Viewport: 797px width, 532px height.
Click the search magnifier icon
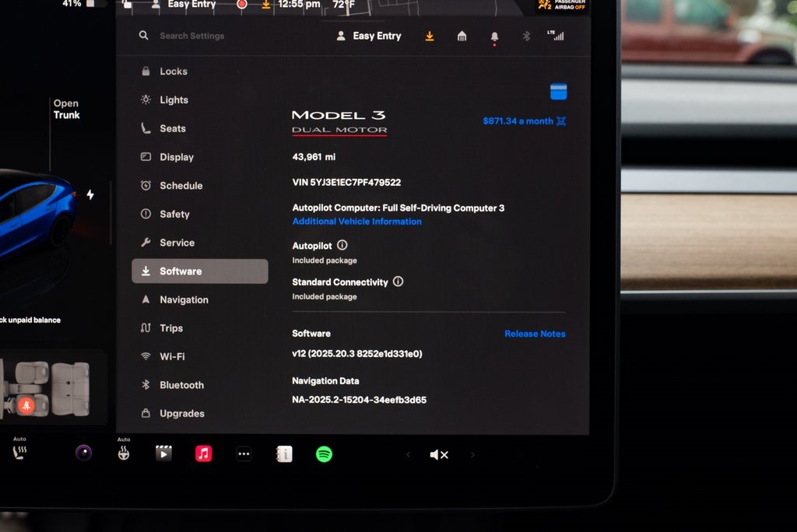click(x=144, y=36)
